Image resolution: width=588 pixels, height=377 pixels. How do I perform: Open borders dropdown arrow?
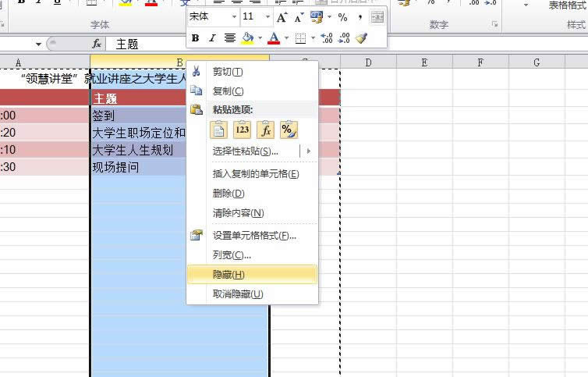click(x=313, y=38)
